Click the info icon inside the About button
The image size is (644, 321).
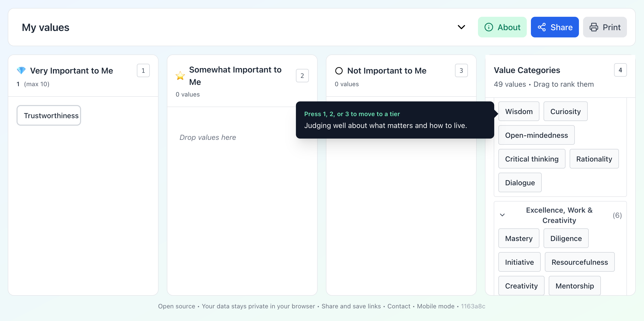point(489,27)
